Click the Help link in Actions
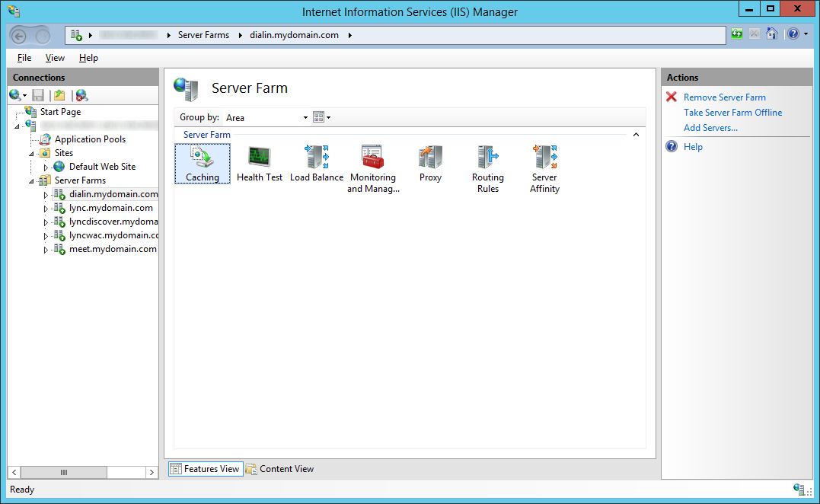Viewport: 820px width, 504px height. 693,147
